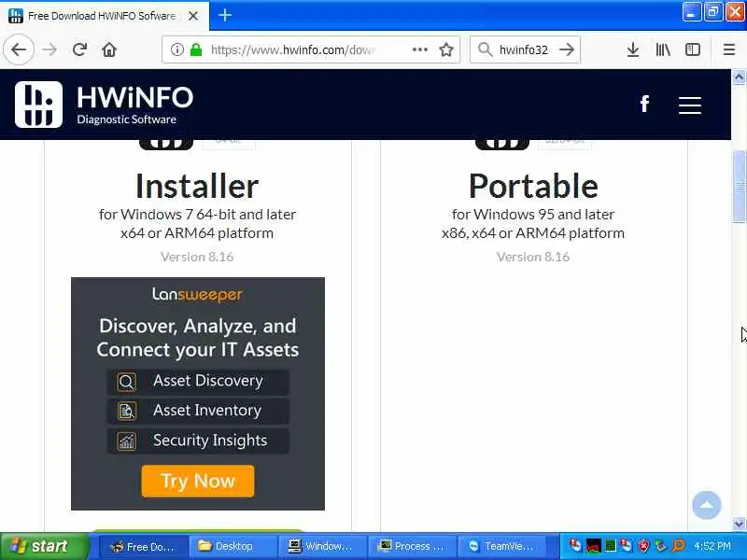The height and width of the screenshot is (560, 747).
Task: Switch to TeamVie... taskbar button
Action: pyautogui.click(x=502, y=547)
